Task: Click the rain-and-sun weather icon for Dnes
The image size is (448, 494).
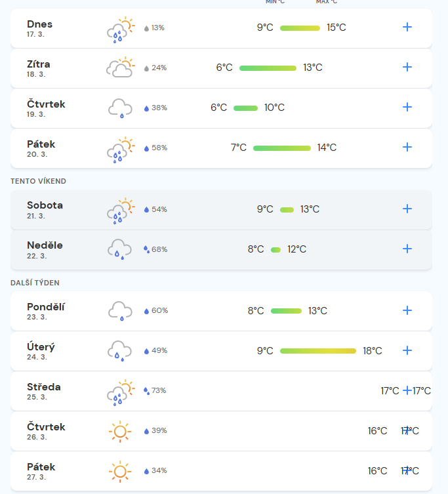Action: (x=121, y=30)
